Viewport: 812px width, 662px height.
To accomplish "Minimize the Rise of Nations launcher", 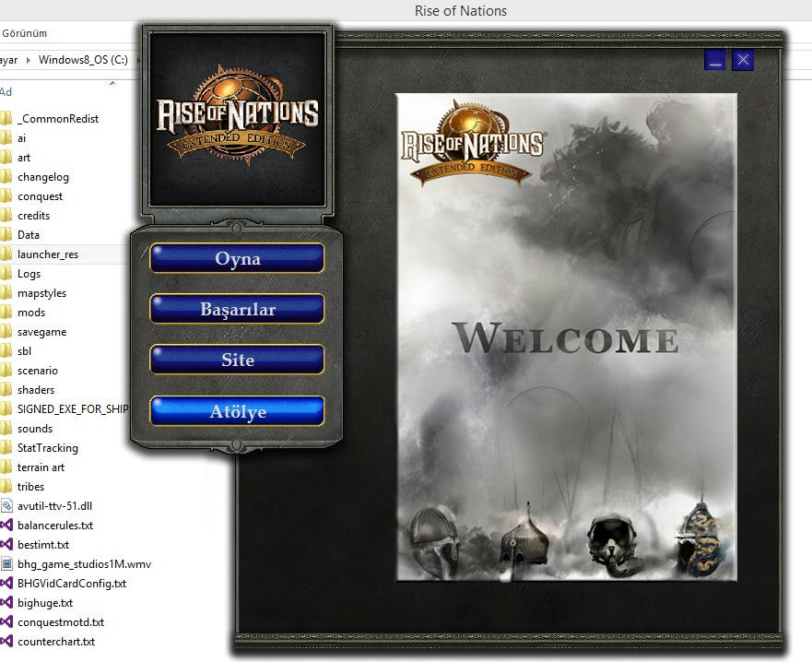I will pyautogui.click(x=714, y=60).
